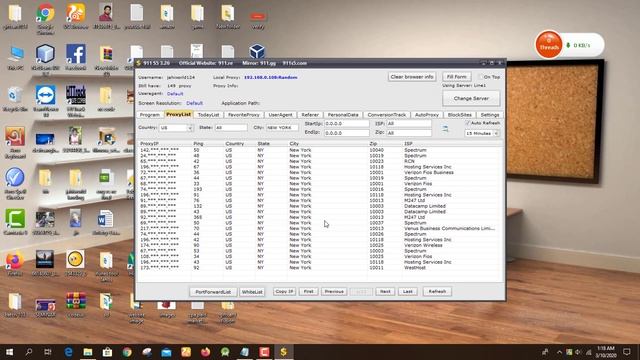Screen dimensions: 640x360
Task: Open the Windows Start menu
Action: [x=9, y=352]
